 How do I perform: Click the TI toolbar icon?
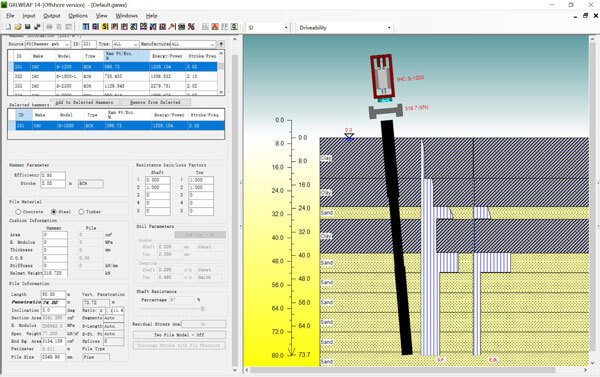click(86, 27)
